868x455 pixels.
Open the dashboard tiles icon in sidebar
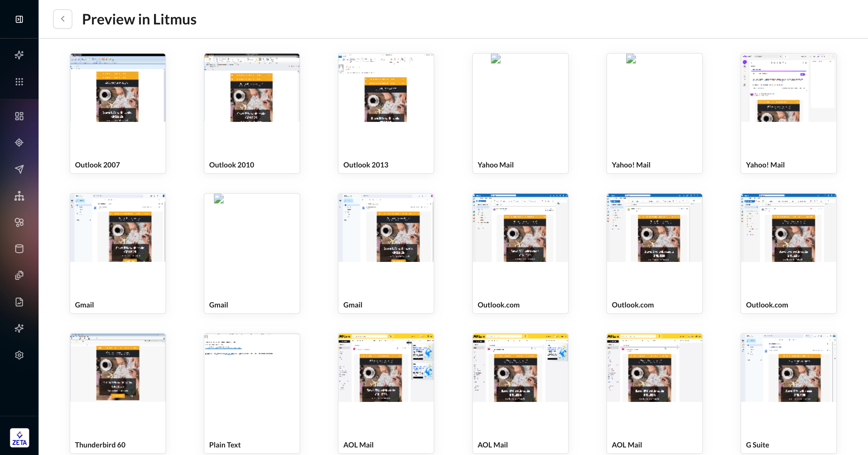pyautogui.click(x=19, y=116)
